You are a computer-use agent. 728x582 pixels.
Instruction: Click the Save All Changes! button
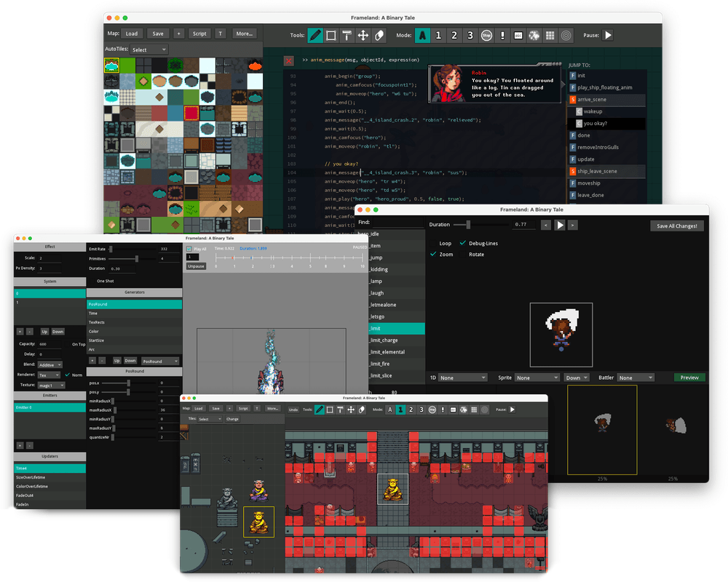(x=676, y=226)
